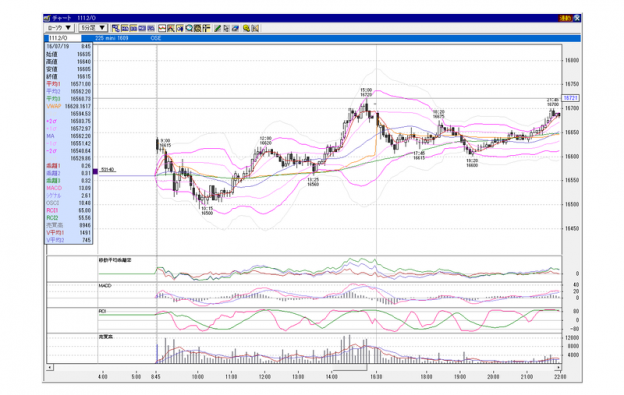Screen dimensions: 624x395
Task: Click the 1112/0 symbol code input field
Action: pos(64,38)
